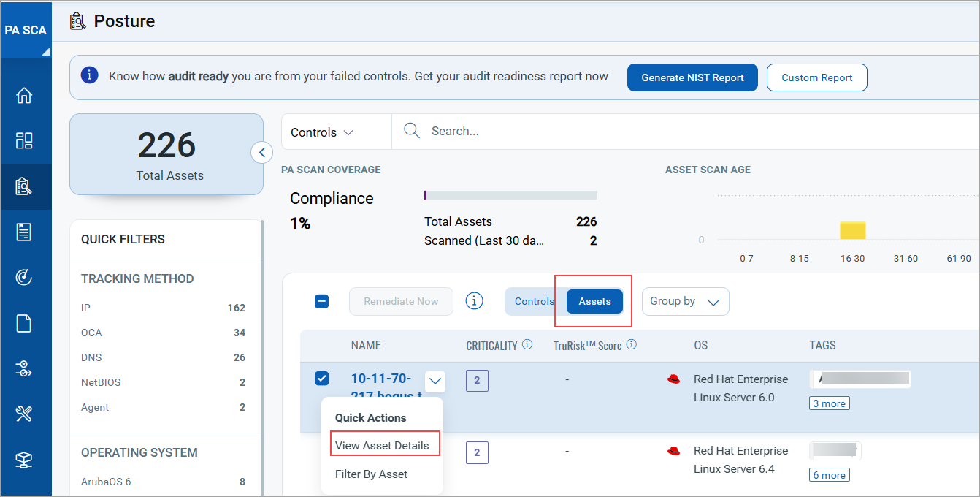
Task: Sort by NAME column header
Action: tap(366, 345)
